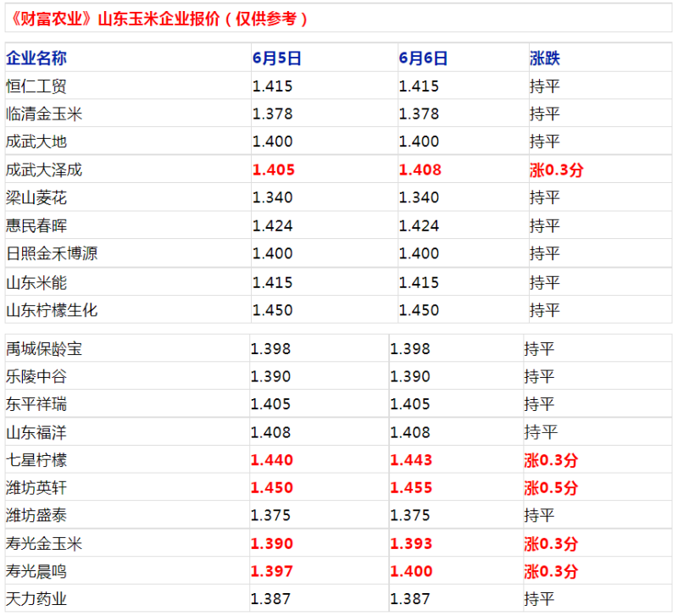Click 恒仁工贸's 6月5日 price 1.415
The width and height of the screenshot is (678, 616).
272,86
